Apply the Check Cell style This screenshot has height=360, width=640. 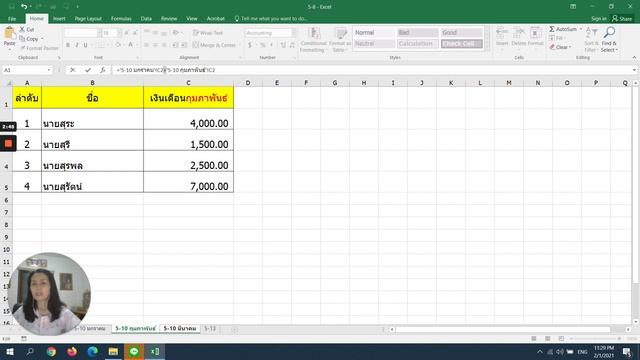tap(461, 44)
